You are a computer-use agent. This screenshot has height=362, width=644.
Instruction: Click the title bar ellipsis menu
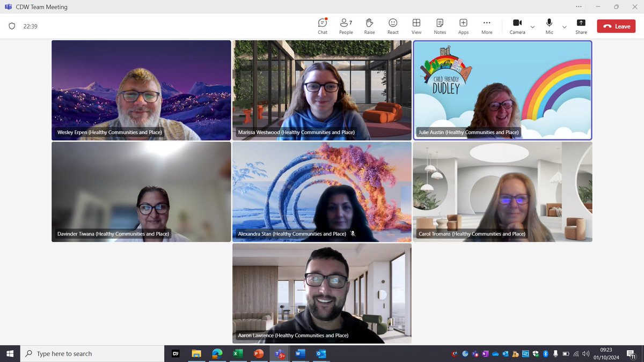(x=579, y=7)
